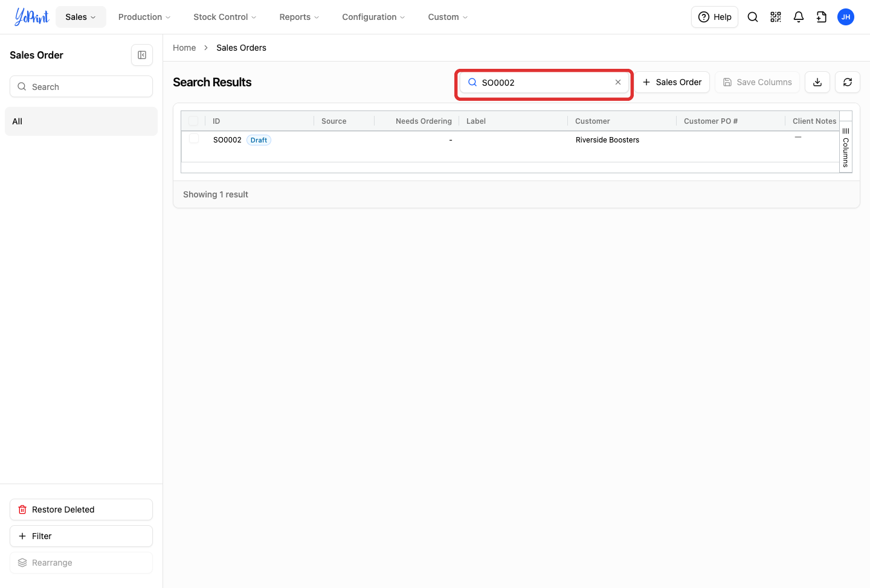The height and width of the screenshot is (588, 870).
Task: Open the notifications bell
Action: [x=799, y=17]
